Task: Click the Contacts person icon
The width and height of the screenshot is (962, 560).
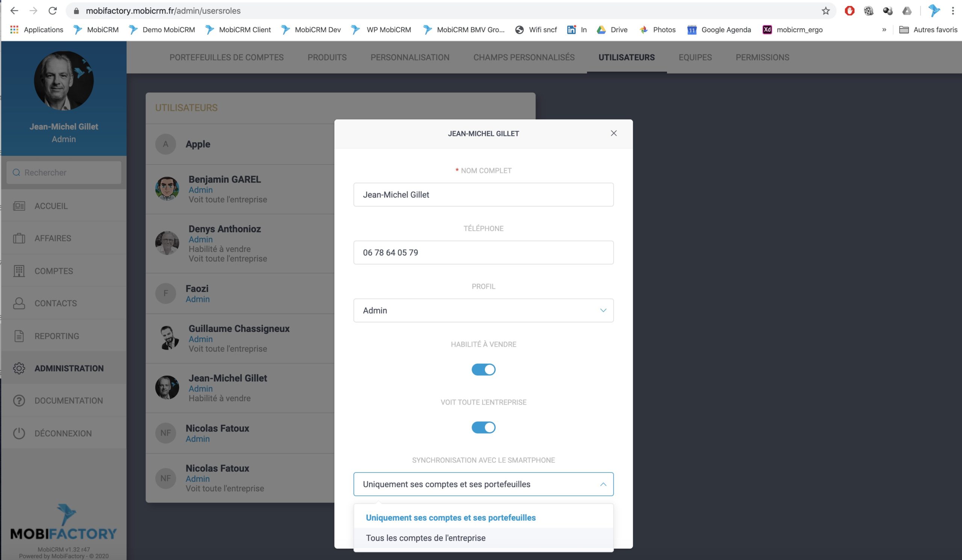Action: (x=19, y=303)
